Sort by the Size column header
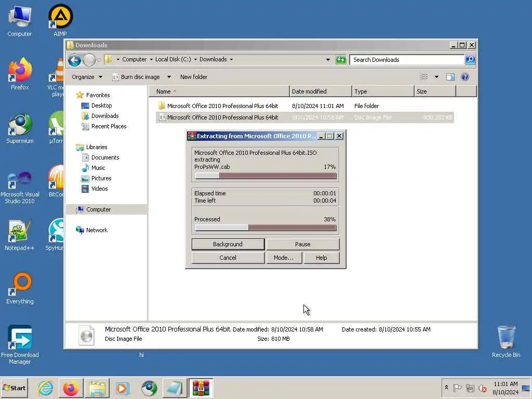532x399 pixels. (x=435, y=91)
